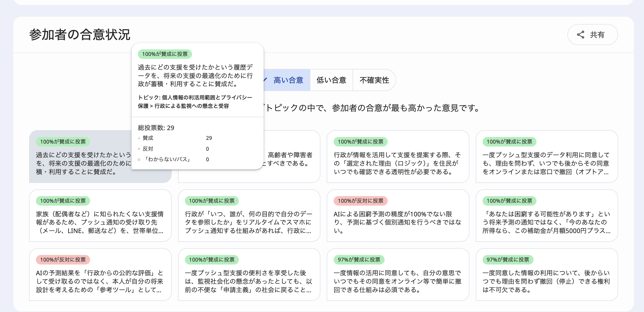Open the card about 家族（配偶者など）に知られたくない支援情報
The image size is (644, 312).
[x=100, y=215]
